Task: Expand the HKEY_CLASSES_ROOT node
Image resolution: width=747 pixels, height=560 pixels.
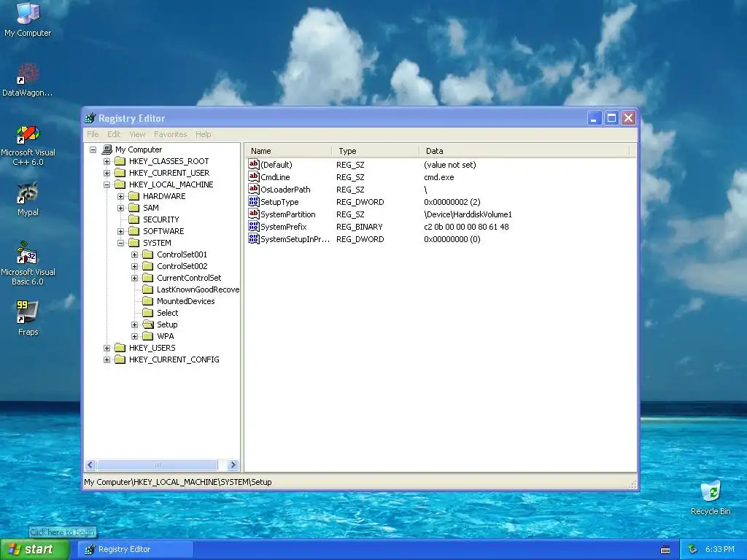Action: pos(107,161)
